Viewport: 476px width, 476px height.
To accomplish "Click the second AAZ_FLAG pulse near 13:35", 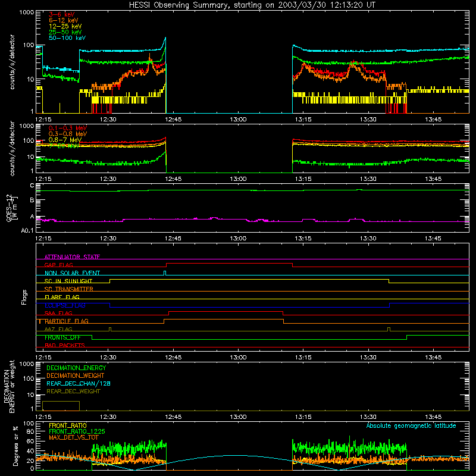I will (389, 329).
